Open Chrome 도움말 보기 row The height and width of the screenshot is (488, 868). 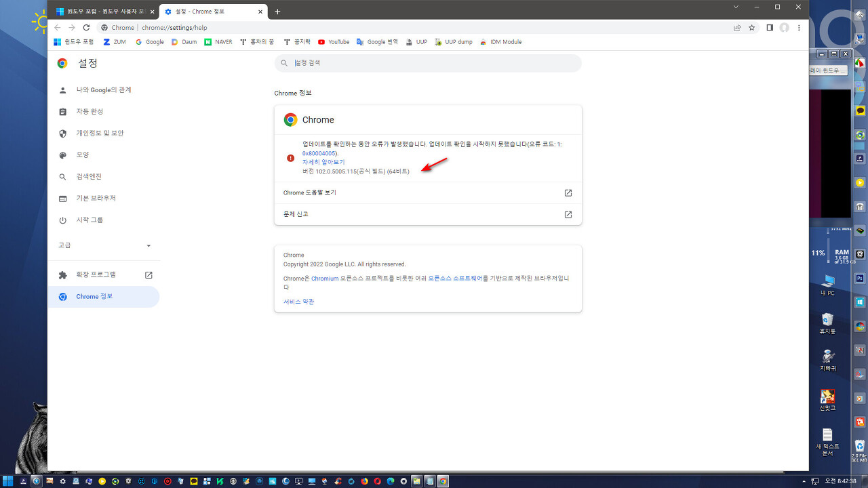click(428, 193)
